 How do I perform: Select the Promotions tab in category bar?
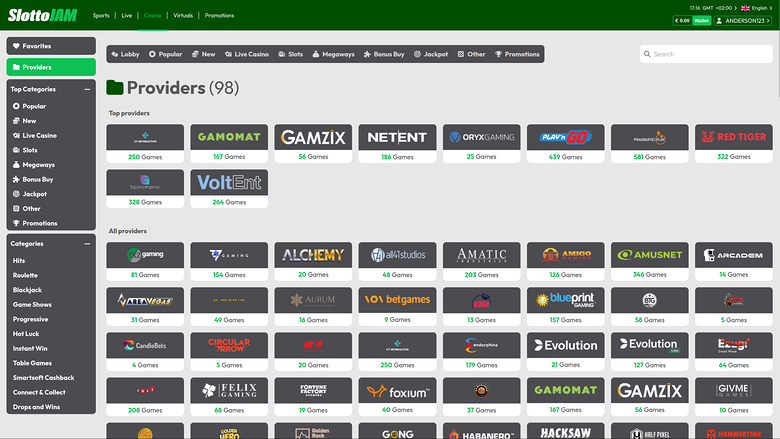click(517, 54)
